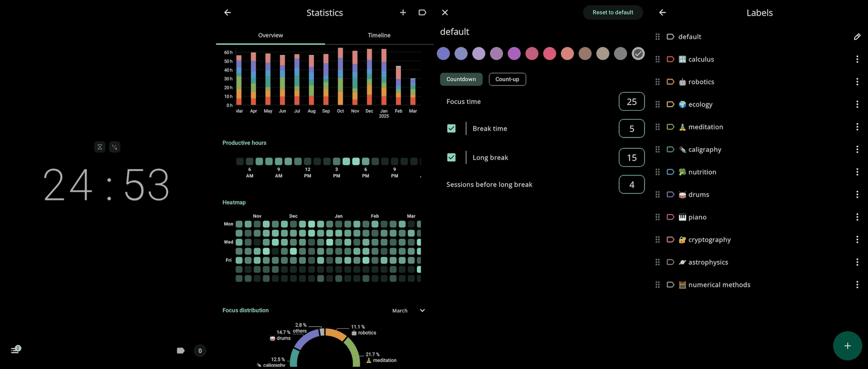
Task: Pick the first blue-purple color swatch
Action: pos(443,54)
